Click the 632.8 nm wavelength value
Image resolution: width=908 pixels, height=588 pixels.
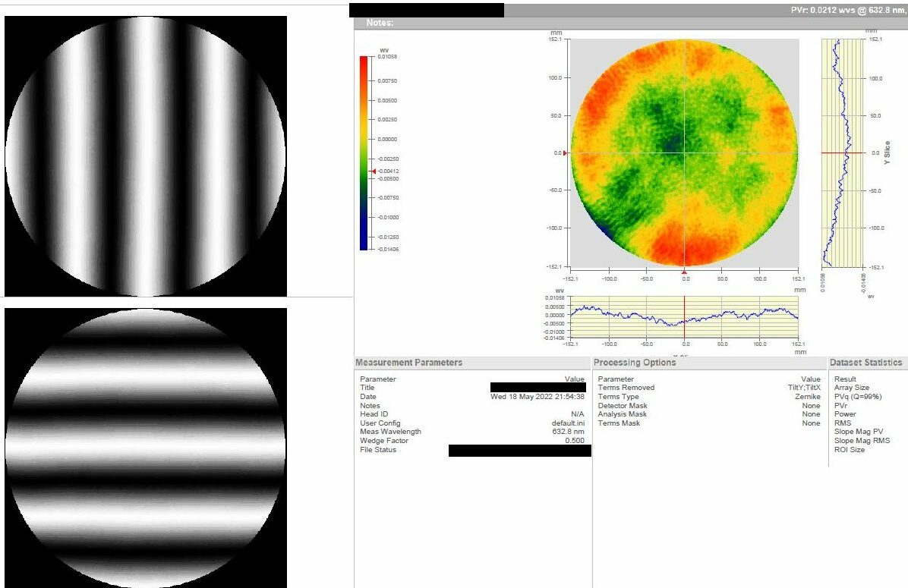(568, 432)
